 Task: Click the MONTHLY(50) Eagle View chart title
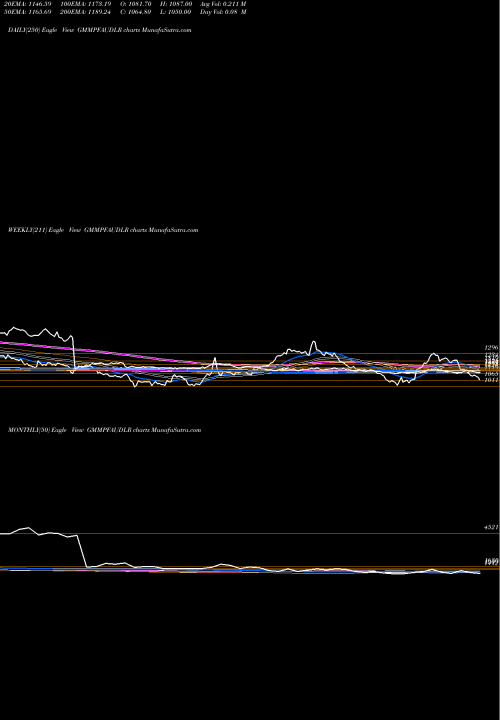105,430
